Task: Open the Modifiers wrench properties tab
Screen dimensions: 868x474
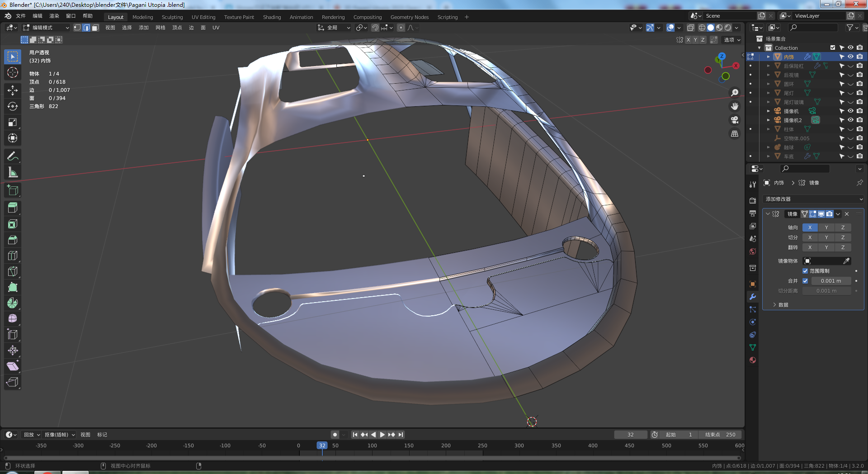Action: [753, 297]
